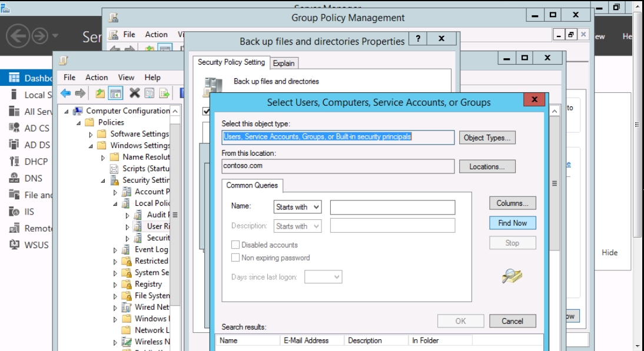Open the AD CS sidebar item

pyautogui.click(x=36, y=128)
